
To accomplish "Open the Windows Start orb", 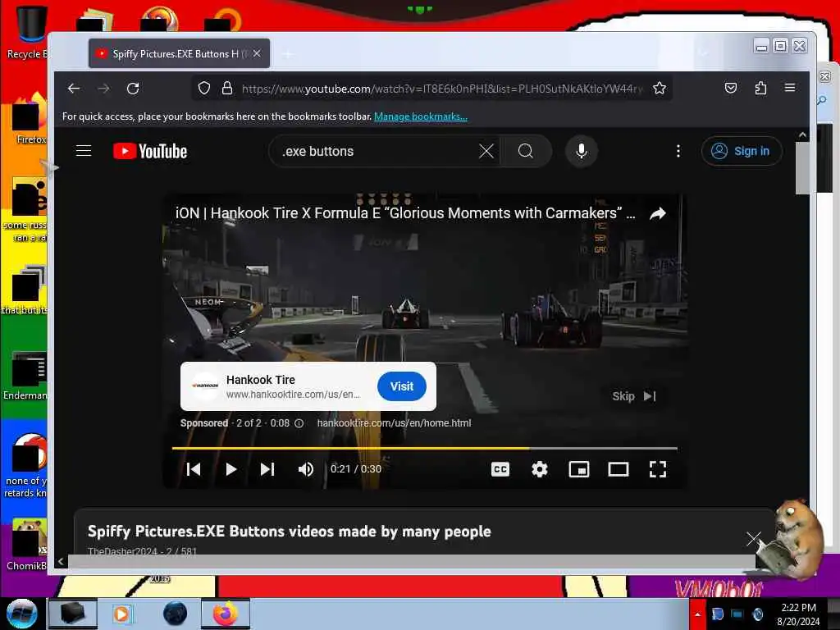I will (x=22, y=614).
